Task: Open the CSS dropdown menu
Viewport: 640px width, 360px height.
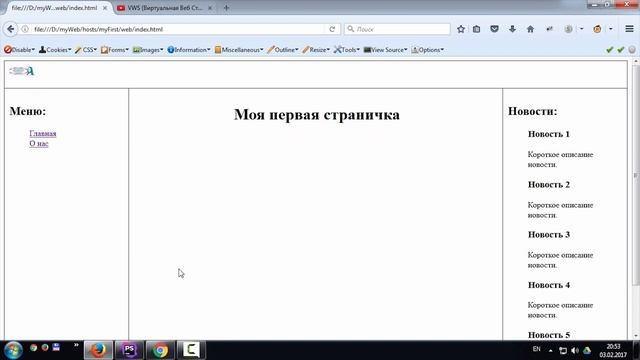Action: tap(86, 50)
